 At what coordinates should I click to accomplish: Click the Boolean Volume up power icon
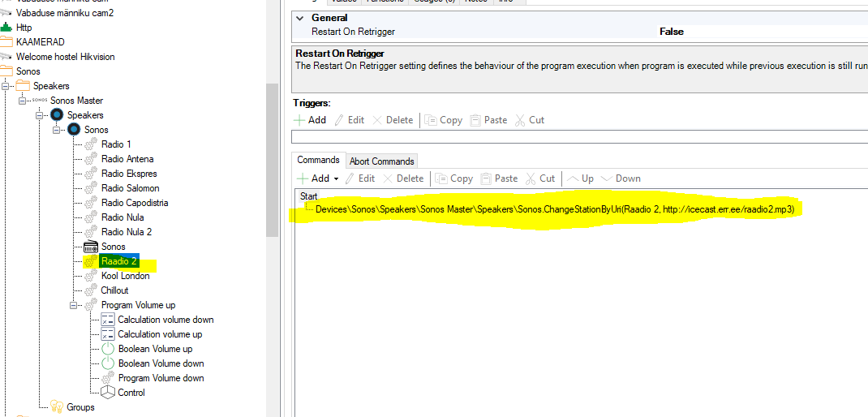pyautogui.click(x=108, y=349)
